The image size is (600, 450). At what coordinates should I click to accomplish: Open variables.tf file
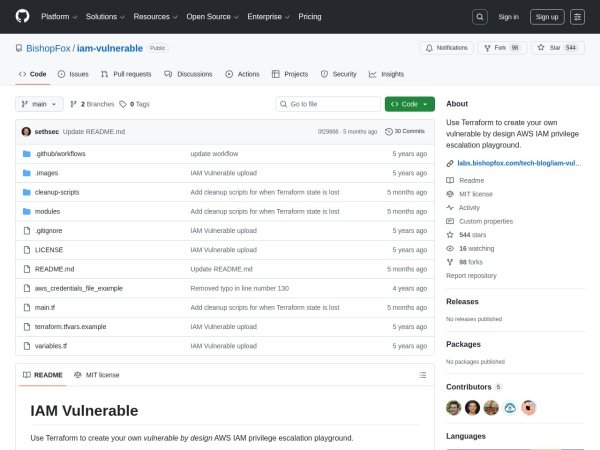pyautogui.click(x=51, y=346)
